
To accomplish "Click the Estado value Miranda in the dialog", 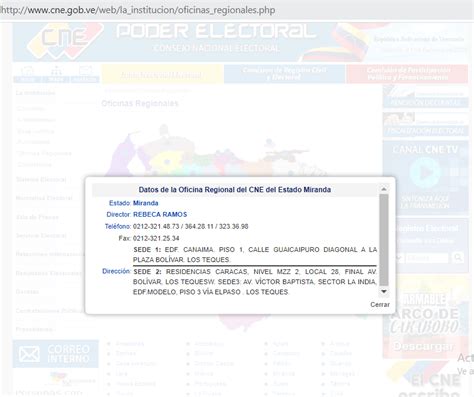I will click(145, 203).
